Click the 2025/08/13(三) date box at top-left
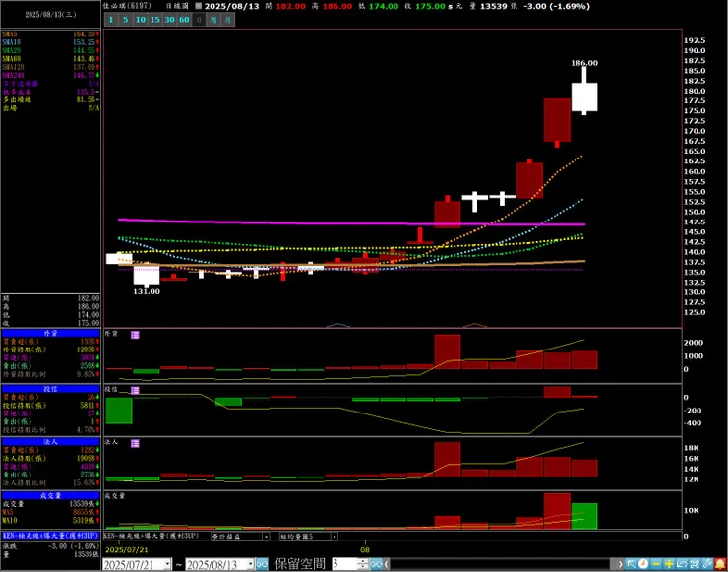This screenshot has width=728, height=572. coord(50,15)
